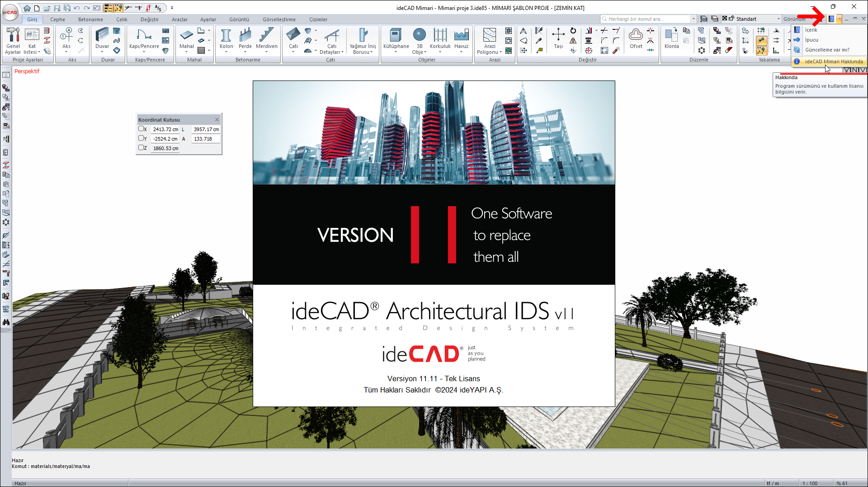Select the Çatı roof tool
Screen dimensions: 868x487
tap(293, 38)
